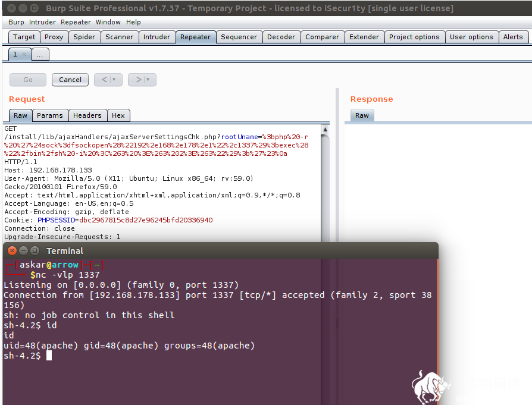Switch to the Scanner tab
This screenshot has height=405, width=532.
[119, 37]
